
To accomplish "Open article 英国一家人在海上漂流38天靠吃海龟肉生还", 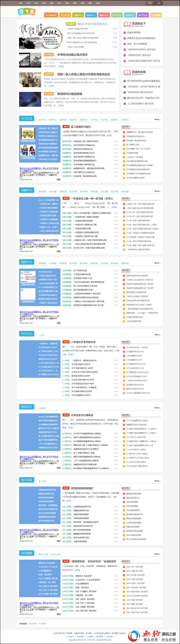I will 84,74.
